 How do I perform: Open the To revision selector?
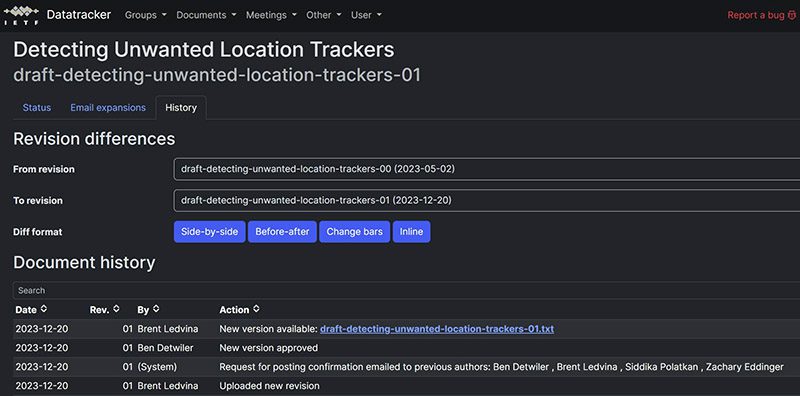(x=487, y=201)
